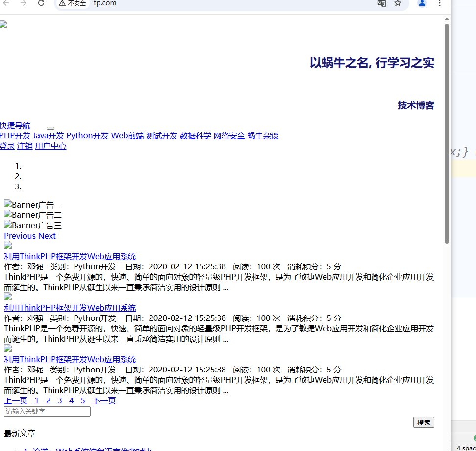Open 数据科学 category

pyautogui.click(x=195, y=136)
